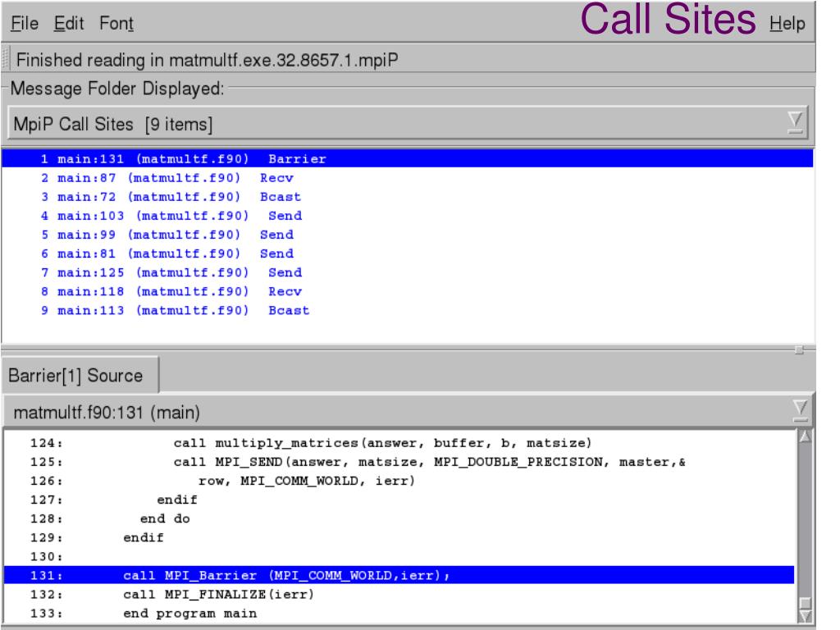Open the Edit menu
Viewport: 840px width, 630px height.
(x=68, y=24)
